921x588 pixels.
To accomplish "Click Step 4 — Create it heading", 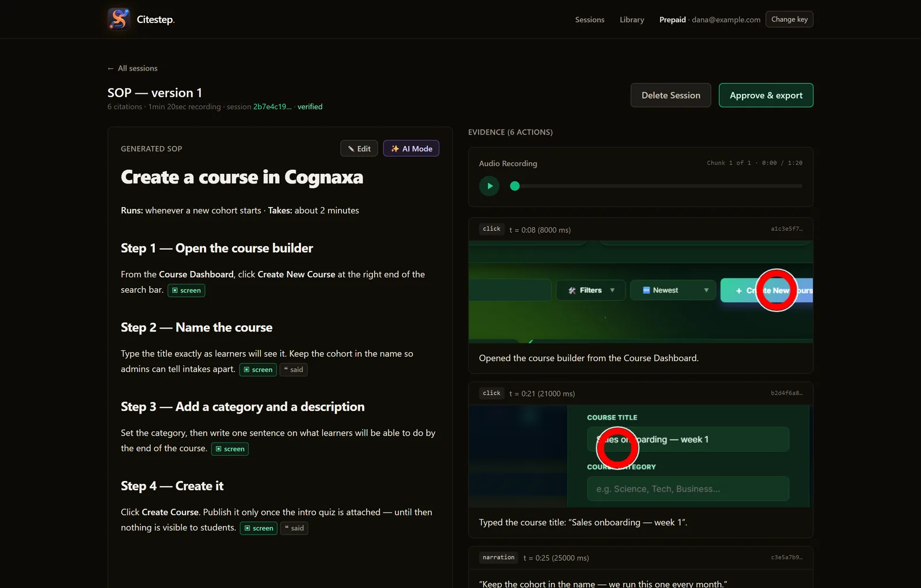I will tap(172, 486).
